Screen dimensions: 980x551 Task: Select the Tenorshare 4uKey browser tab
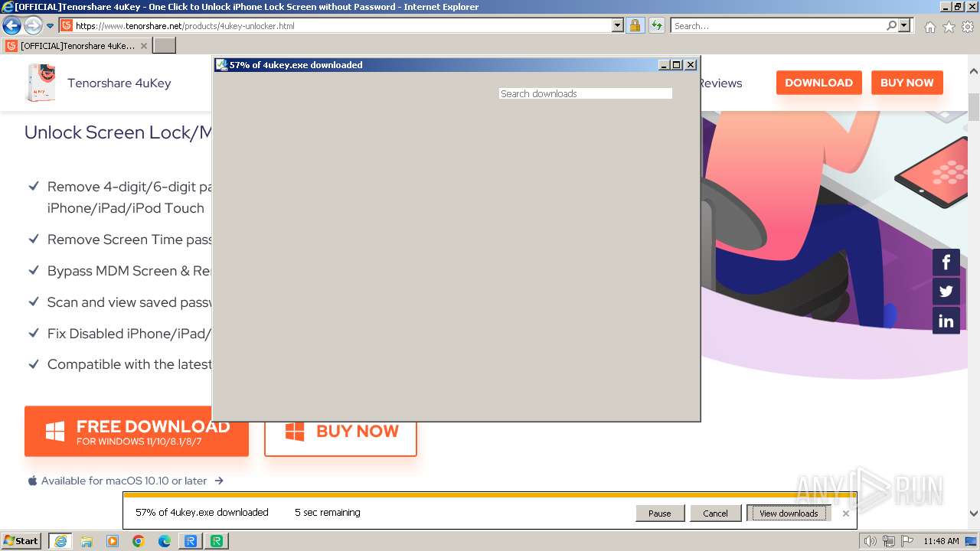[x=77, y=46]
